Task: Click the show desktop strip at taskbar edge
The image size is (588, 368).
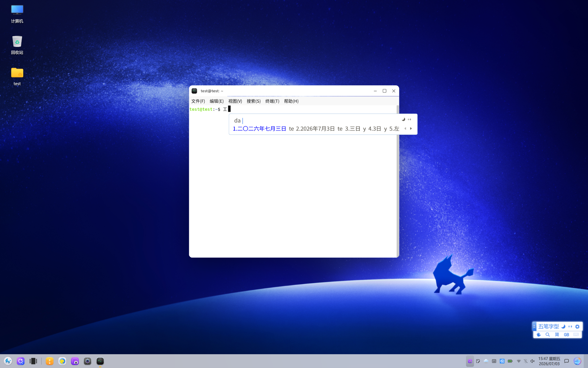Action: tap(586, 361)
